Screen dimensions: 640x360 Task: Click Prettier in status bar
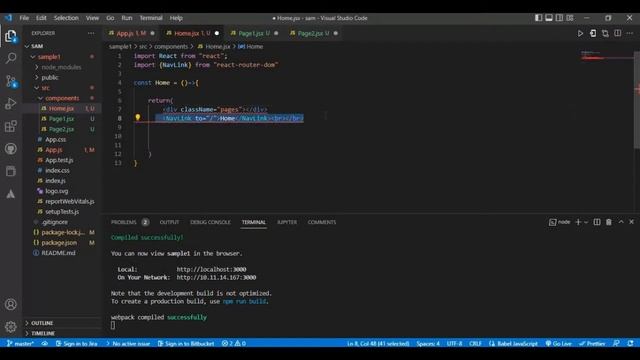(x=592, y=343)
